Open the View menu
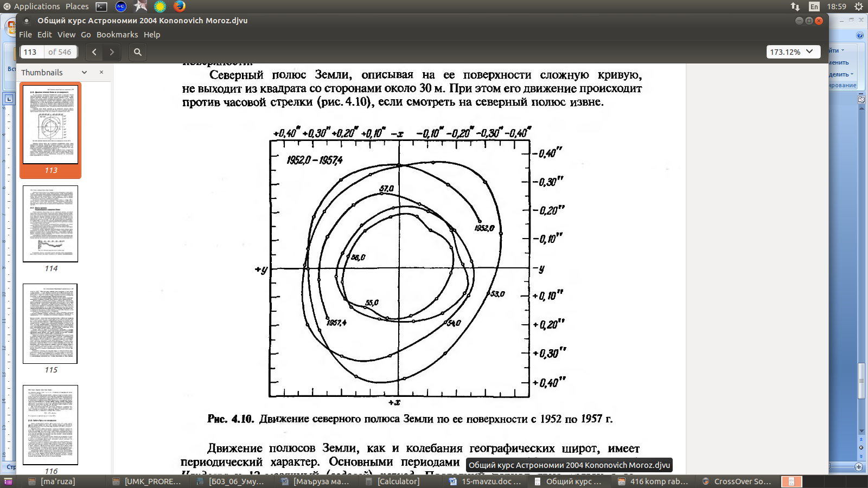Screen dimensions: 868x488 point(66,35)
